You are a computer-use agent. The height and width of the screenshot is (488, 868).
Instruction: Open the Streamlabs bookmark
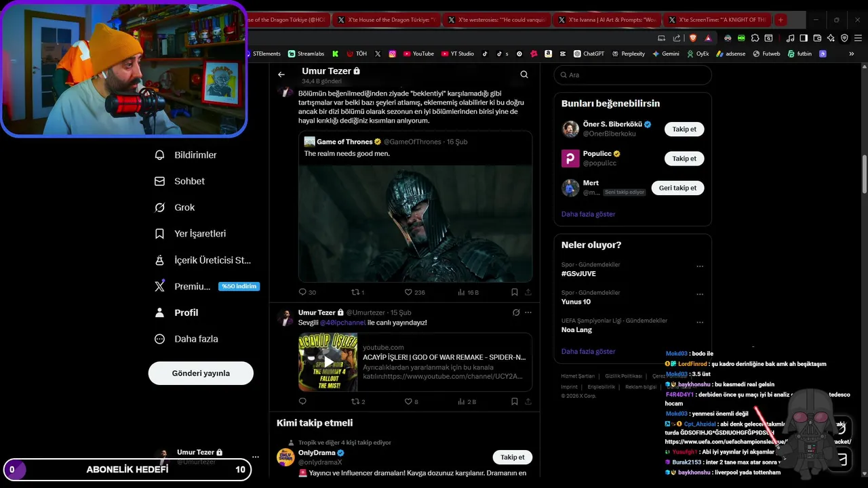(x=306, y=54)
